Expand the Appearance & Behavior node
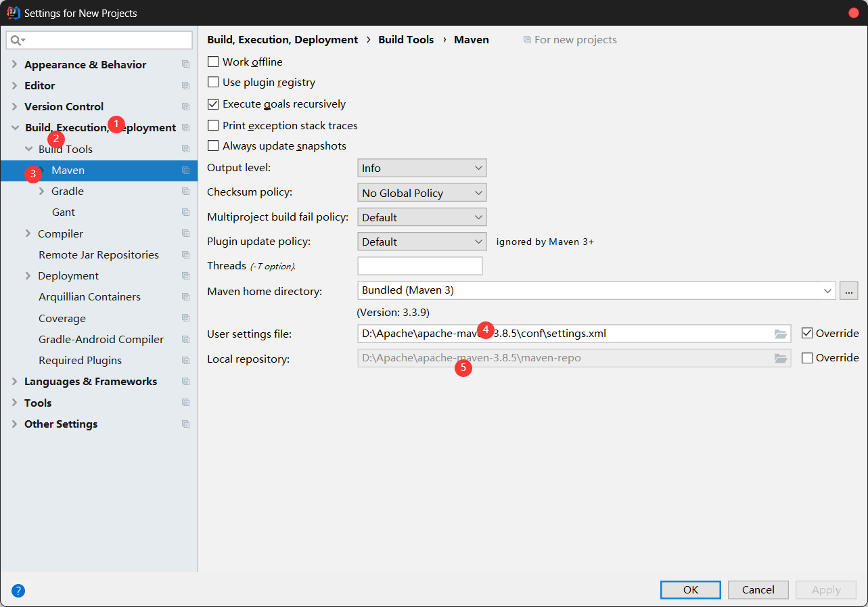Screen dimensions: 868x607 14,64
